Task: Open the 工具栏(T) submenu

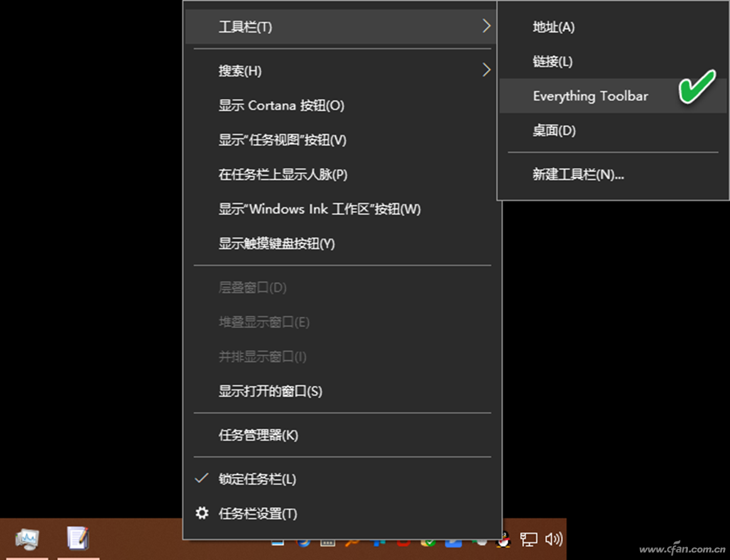Action: [341, 26]
